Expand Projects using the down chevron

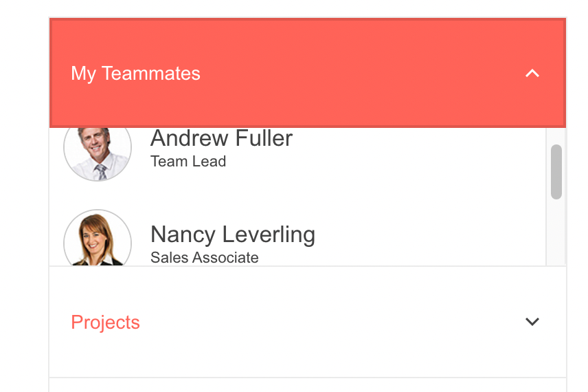pos(532,322)
